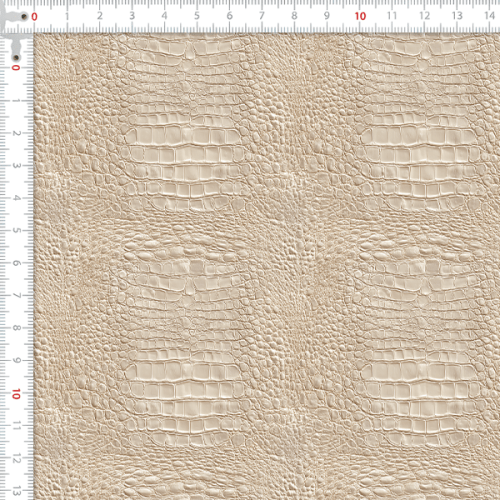The width and height of the screenshot is (500, 500).
Task: Click the number 12 on the vertical ruler
Action: click(16, 459)
